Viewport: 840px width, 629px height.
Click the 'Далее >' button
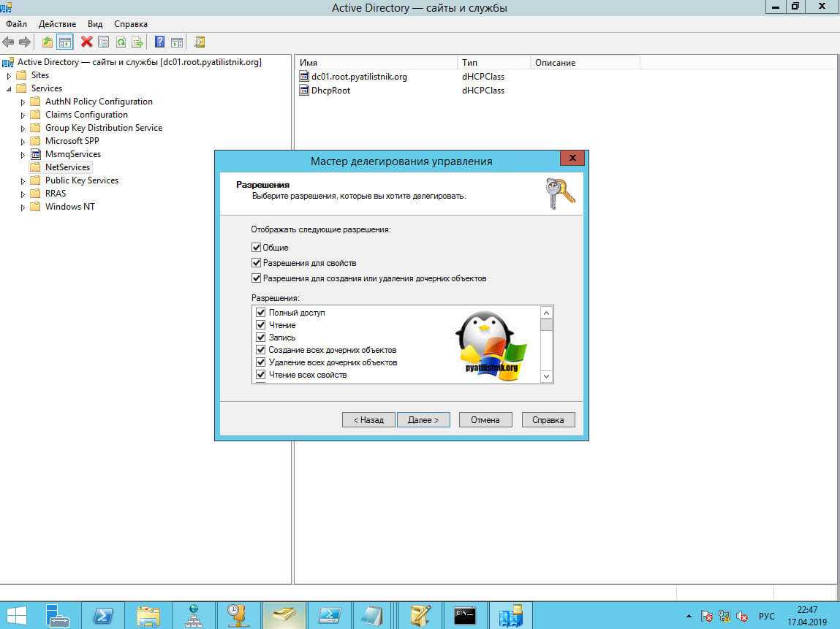click(423, 420)
